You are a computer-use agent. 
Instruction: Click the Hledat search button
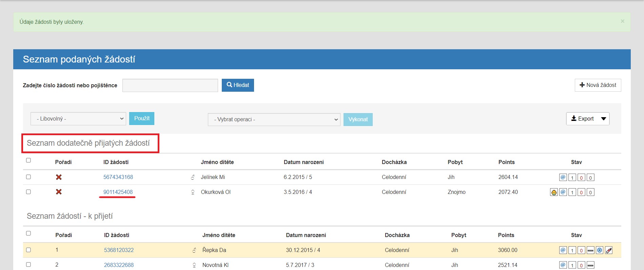238,85
